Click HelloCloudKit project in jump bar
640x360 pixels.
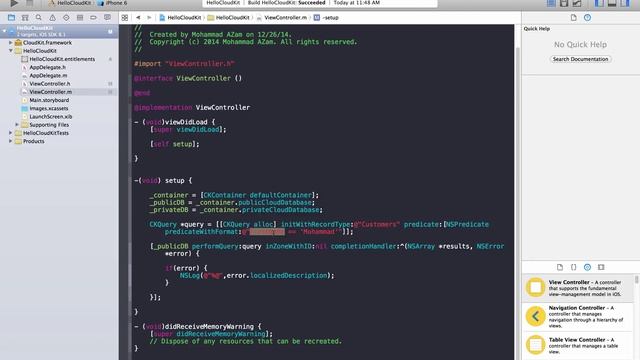click(x=180, y=18)
